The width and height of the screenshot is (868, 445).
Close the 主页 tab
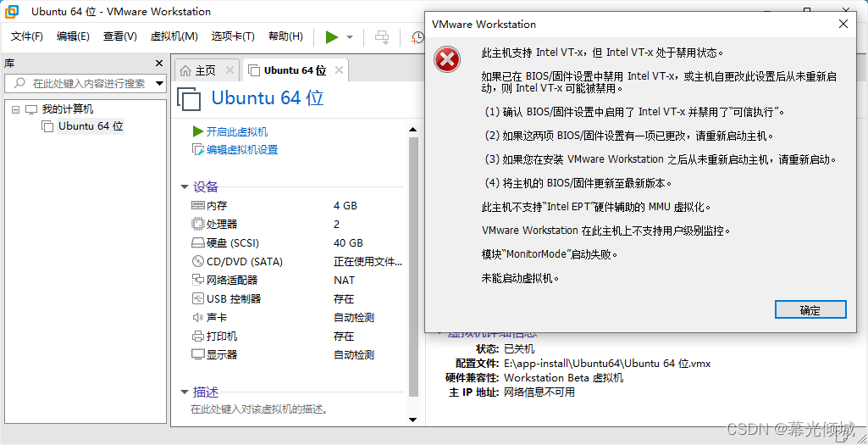coord(229,70)
